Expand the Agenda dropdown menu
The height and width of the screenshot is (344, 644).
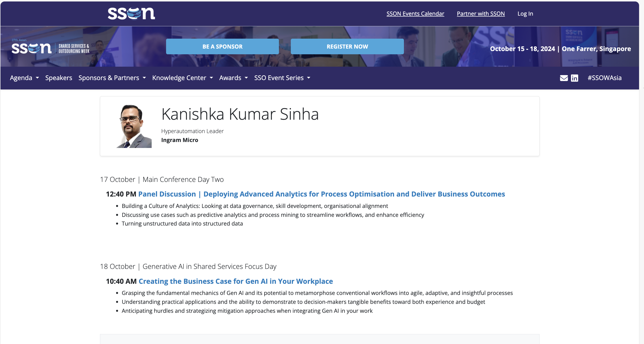tap(24, 78)
